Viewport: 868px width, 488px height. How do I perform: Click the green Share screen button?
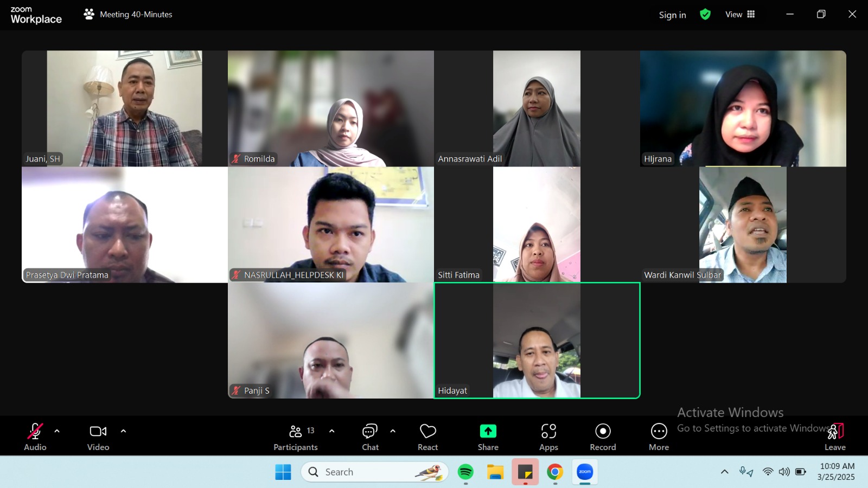[x=488, y=436]
